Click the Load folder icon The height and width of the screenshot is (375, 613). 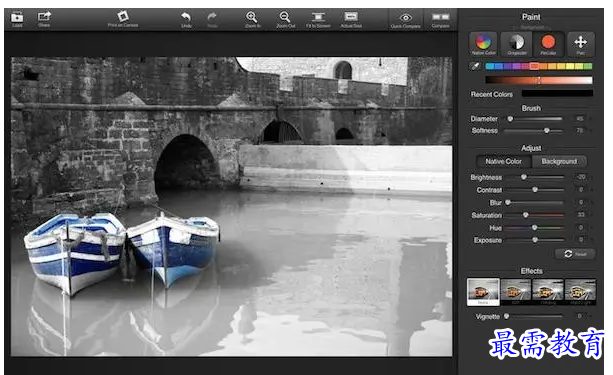click(17, 17)
